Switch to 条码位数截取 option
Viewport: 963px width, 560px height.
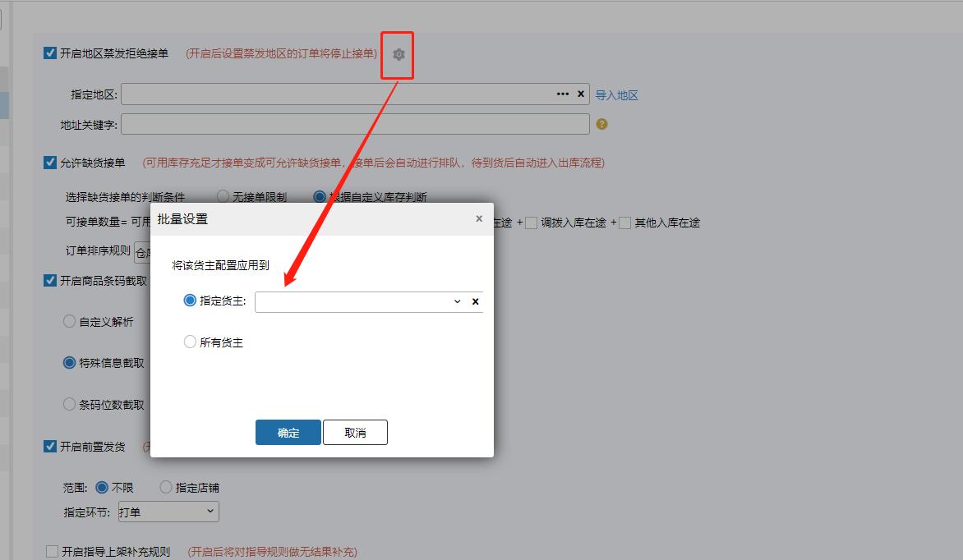[x=69, y=403]
